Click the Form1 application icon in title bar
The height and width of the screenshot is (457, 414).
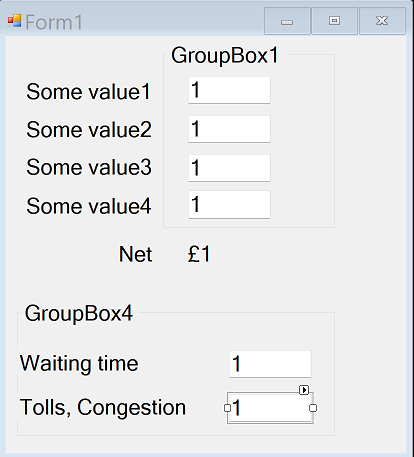tap(14, 21)
